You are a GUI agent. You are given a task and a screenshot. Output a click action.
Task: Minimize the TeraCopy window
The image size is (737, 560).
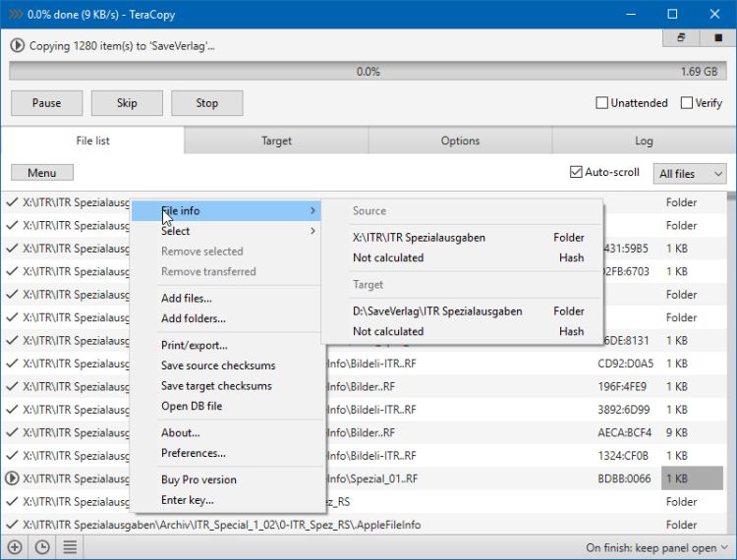tap(631, 14)
